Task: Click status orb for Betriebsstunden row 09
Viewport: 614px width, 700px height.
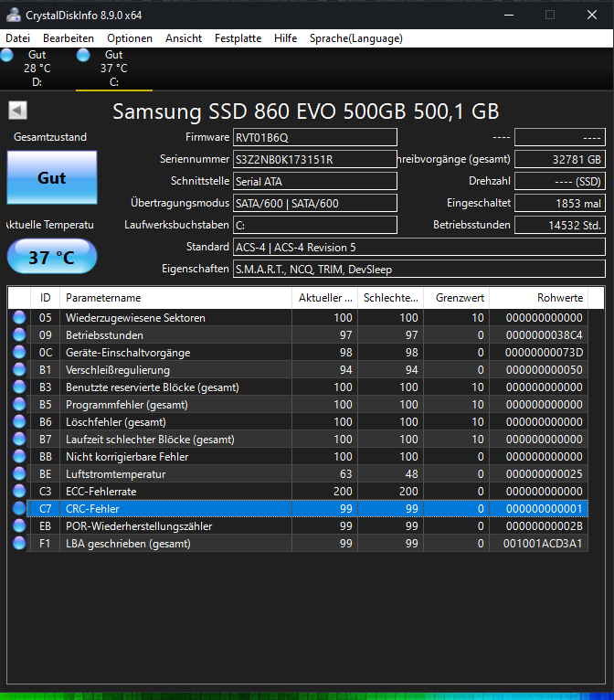Action: pos(19,334)
